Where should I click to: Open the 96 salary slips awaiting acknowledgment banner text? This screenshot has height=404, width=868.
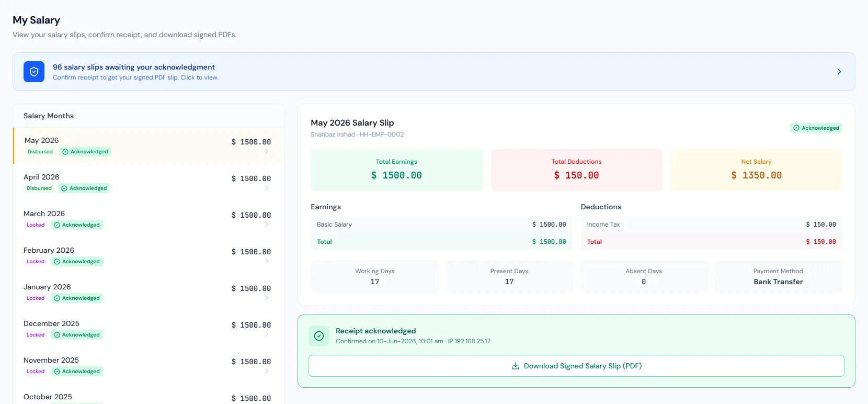pos(134,67)
